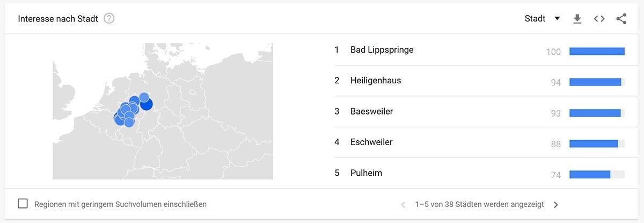
Task: Open the help icon beside Interesse nach Stadt
Action: pyautogui.click(x=109, y=19)
